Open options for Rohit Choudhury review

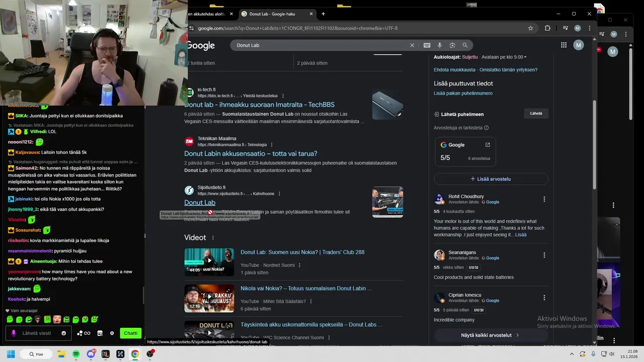tap(544, 199)
